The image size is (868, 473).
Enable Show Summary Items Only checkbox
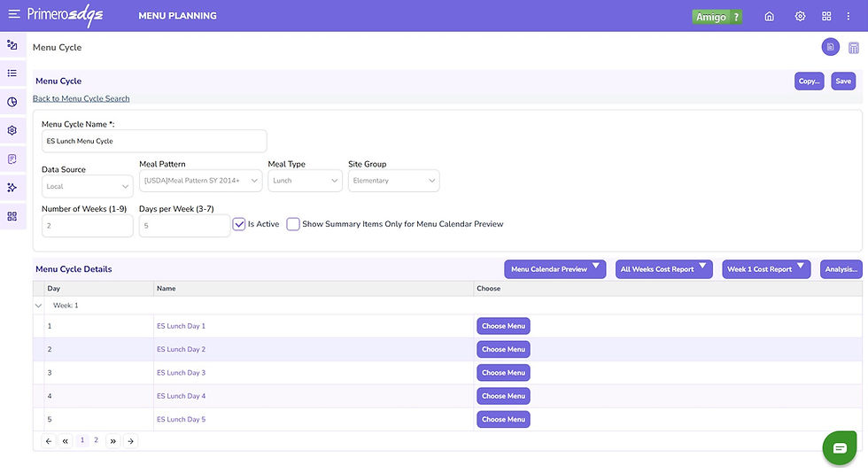pos(293,224)
